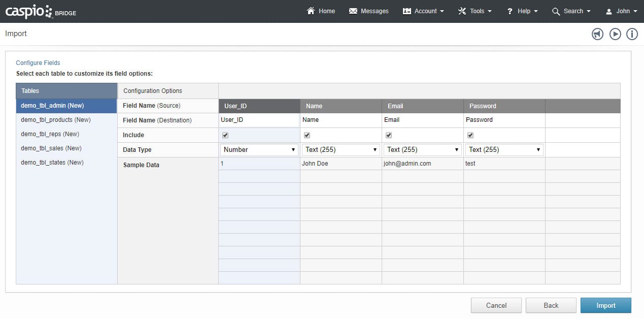Open the User_ID Number data type dropdown
Viewport: 644px width, 319px height.
click(259, 150)
